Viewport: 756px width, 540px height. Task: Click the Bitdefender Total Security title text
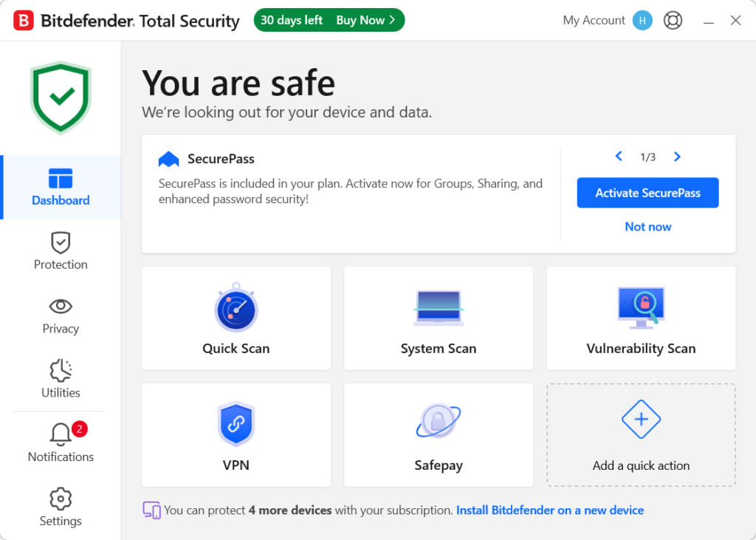[x=140, y=21]
